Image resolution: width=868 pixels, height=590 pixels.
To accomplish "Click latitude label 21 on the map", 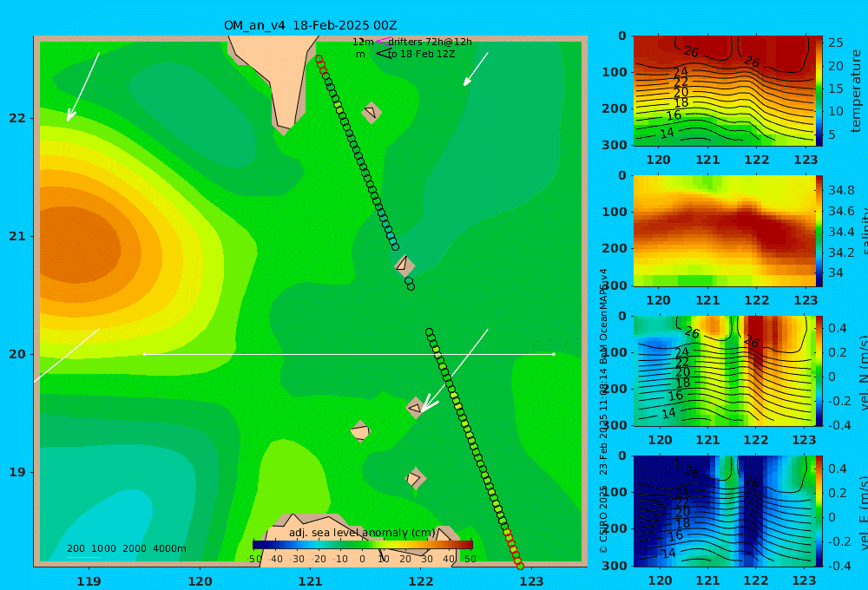I will pos(17,236).
